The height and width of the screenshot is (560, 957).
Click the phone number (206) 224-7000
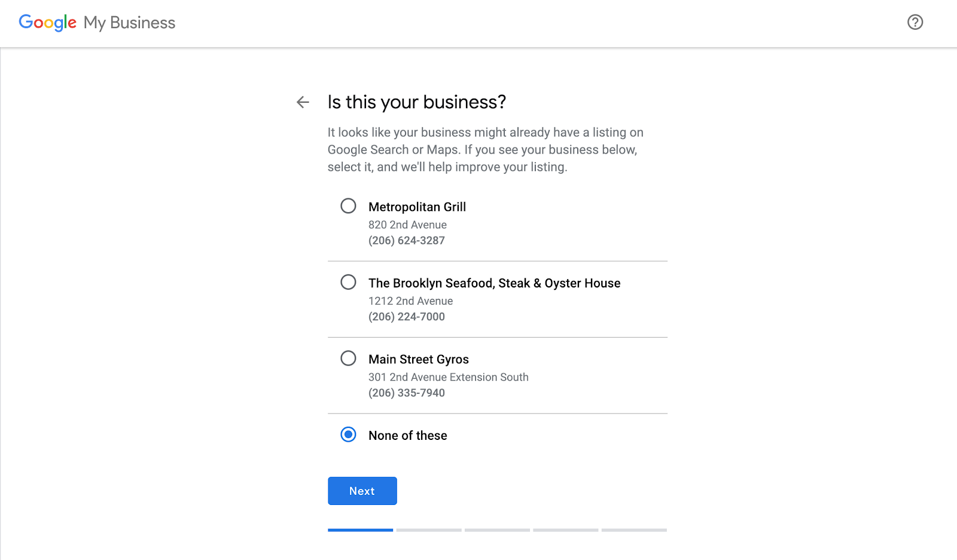click(x=407, y=317)
